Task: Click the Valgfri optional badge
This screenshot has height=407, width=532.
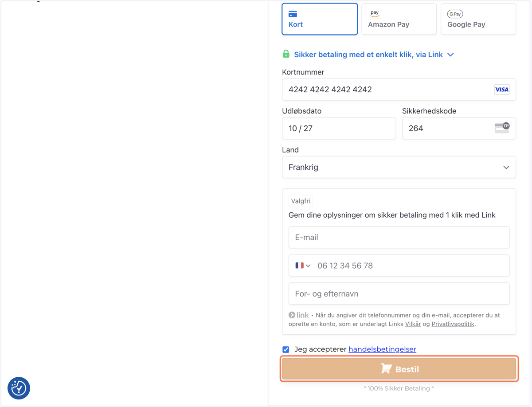Action: click(301, 201)
